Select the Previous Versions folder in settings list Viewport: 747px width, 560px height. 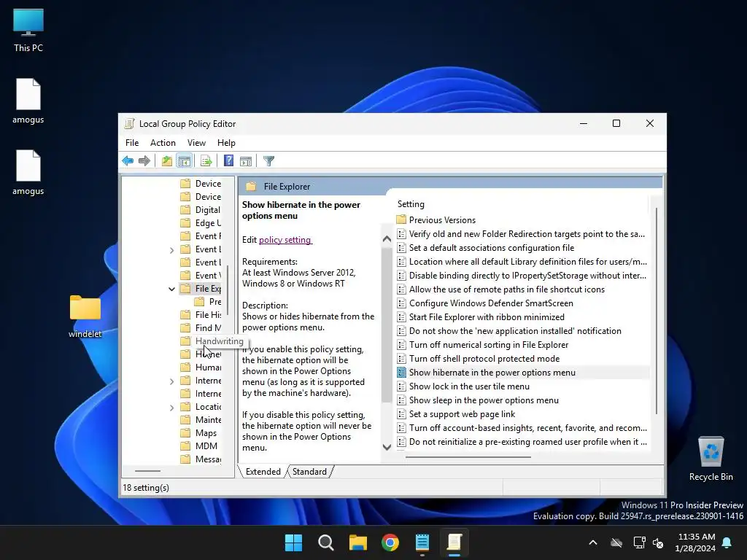[x=442, y=220]
